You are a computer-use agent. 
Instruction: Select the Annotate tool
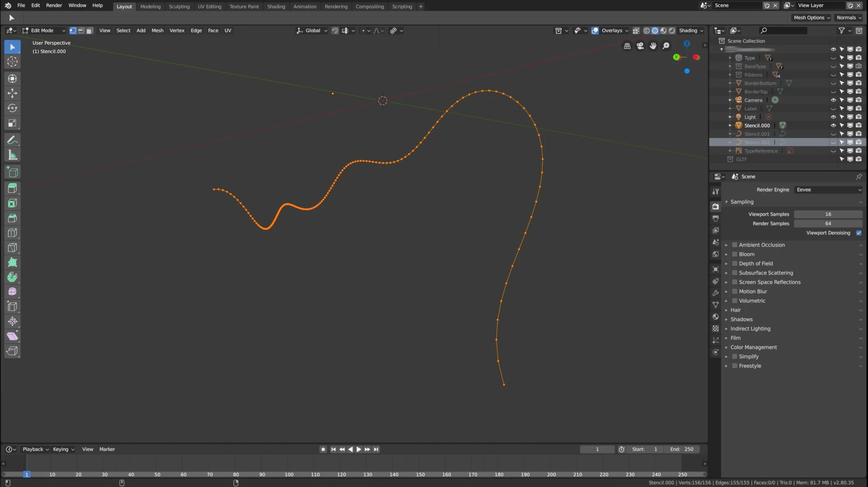click(x=12, y=140)
